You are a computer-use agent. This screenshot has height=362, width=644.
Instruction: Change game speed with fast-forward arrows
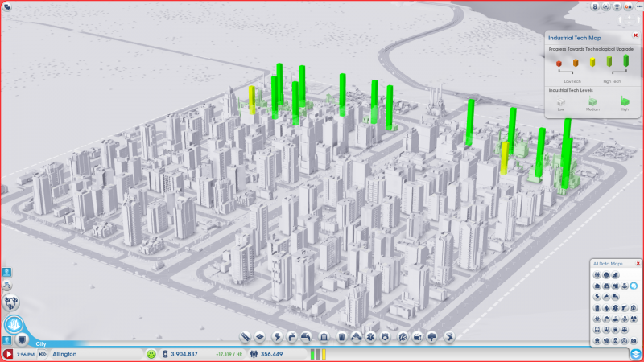pos(43,354)
